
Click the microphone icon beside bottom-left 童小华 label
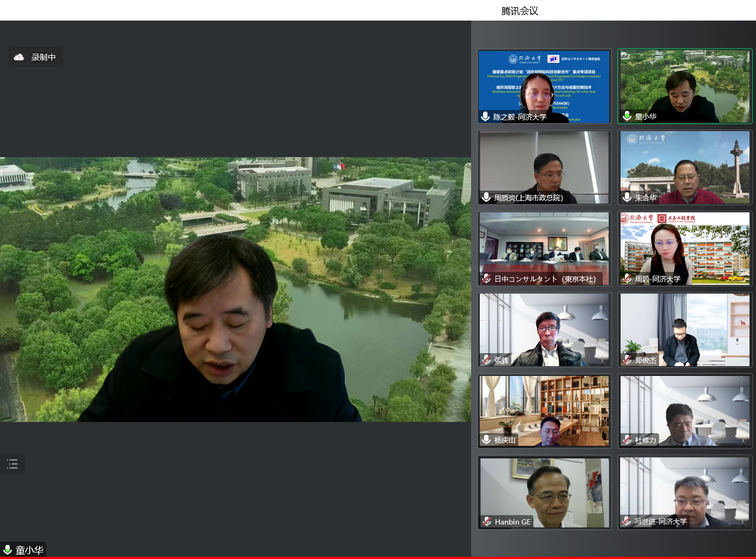8,550
